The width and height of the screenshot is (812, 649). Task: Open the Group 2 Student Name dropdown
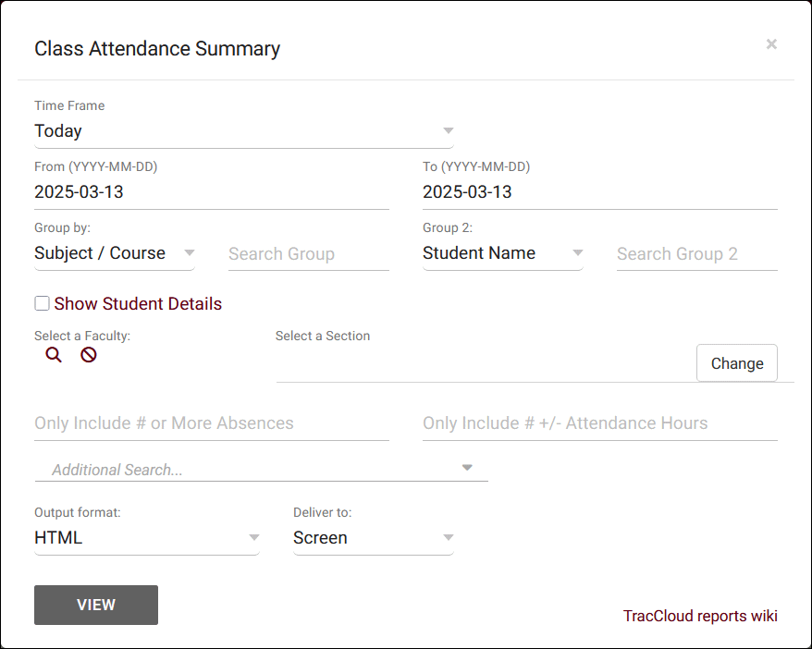502,253
